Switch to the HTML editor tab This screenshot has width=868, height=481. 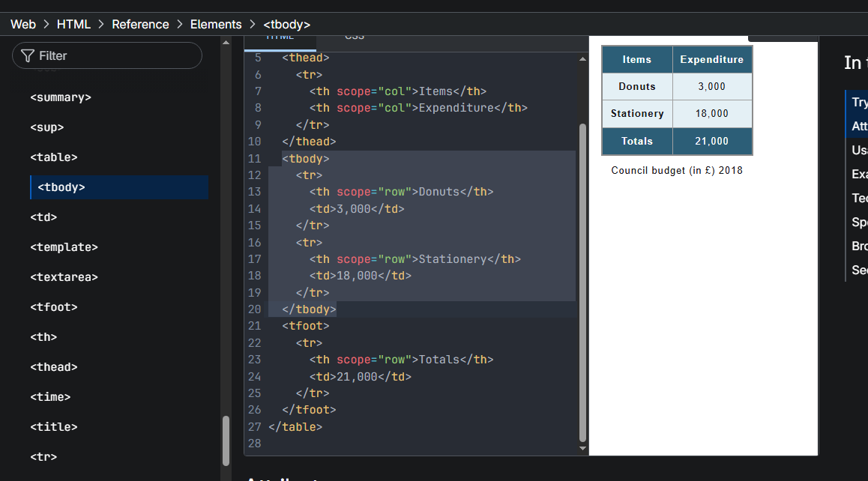pyautogui.click(x=280, y=39)
